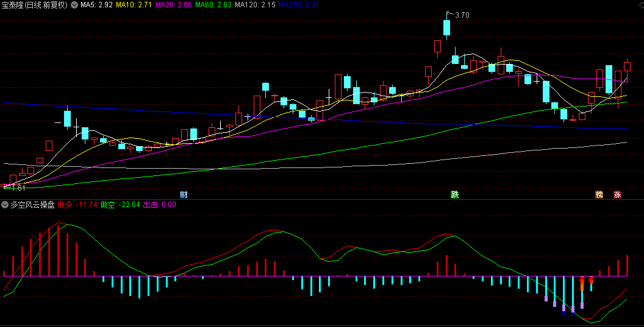Click the 3.70 high price label
Screen dimensions: 644x327
462,15
